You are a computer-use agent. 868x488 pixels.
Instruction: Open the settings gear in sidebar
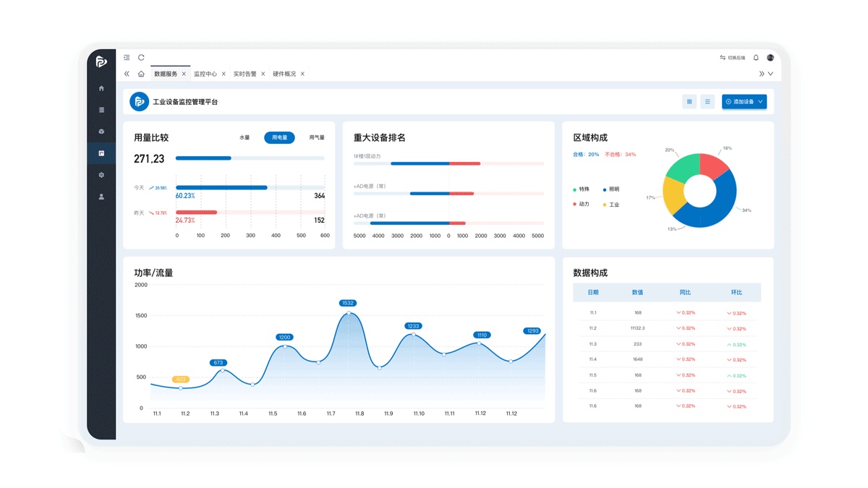coord(101,175)
